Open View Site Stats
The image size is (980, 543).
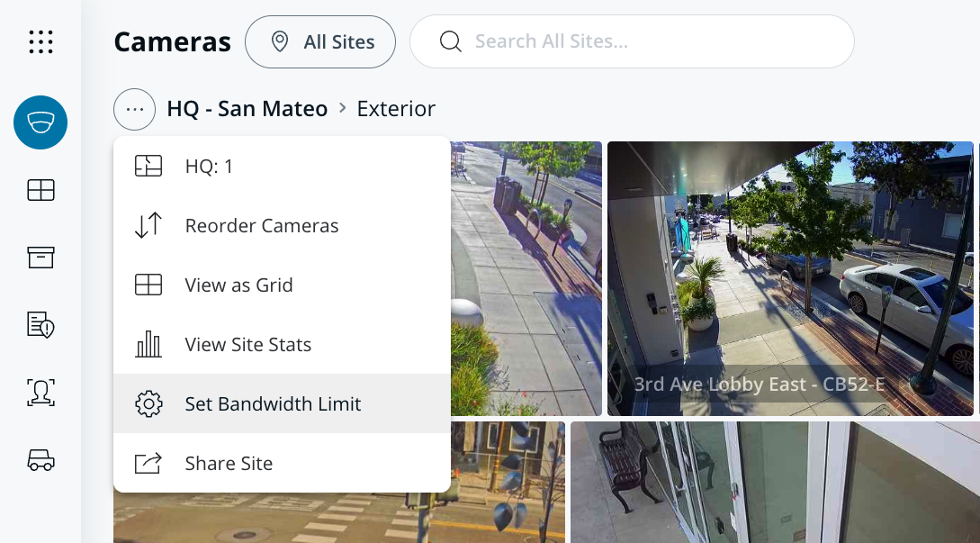coord(282,344)
